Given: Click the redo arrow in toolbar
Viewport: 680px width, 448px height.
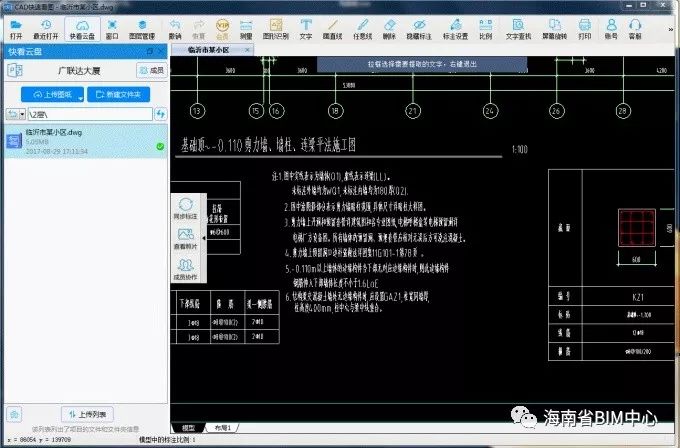Looking at the screenshot, I should pyautogui.click(x=199, y=29).
